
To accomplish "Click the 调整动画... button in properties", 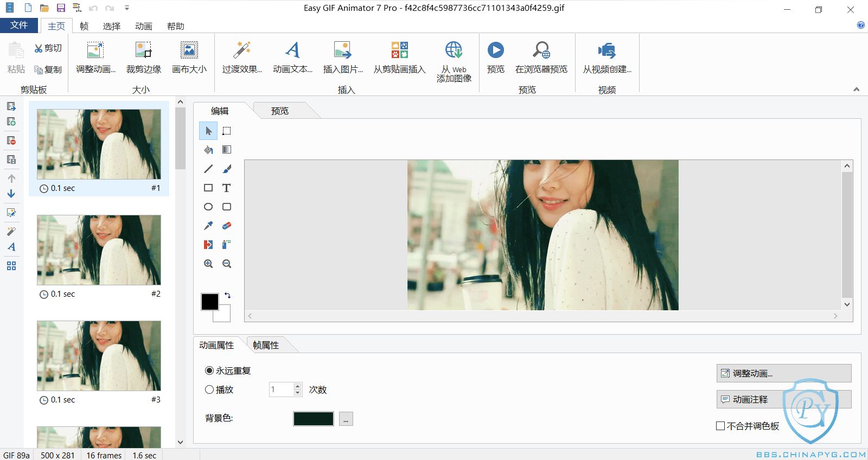I will coord(784,373).
